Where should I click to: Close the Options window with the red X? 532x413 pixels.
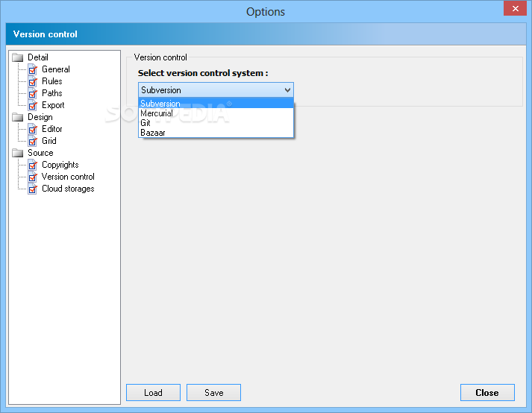pyautogui.click(x=515, y=8)
